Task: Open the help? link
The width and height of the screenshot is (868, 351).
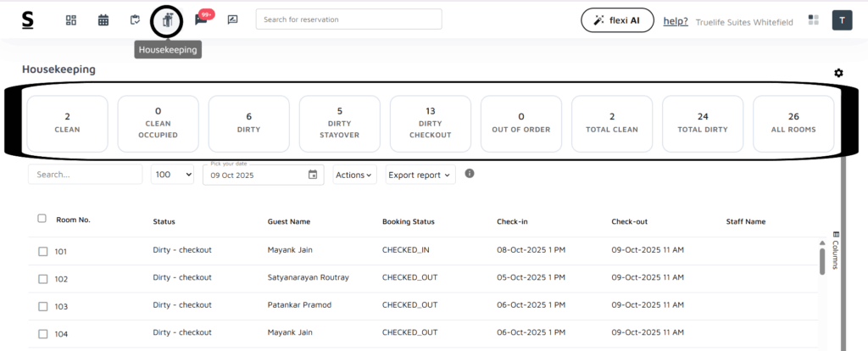Action: tap(675, 21)
